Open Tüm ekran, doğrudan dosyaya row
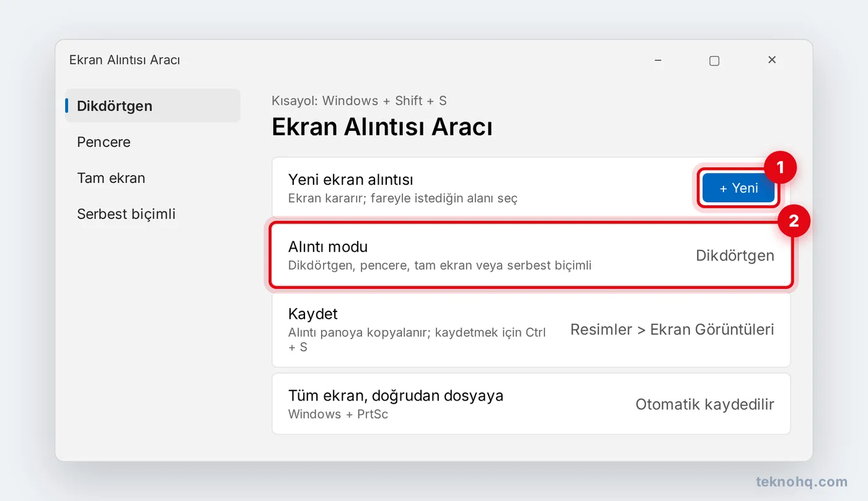 [x=531, y=404]
